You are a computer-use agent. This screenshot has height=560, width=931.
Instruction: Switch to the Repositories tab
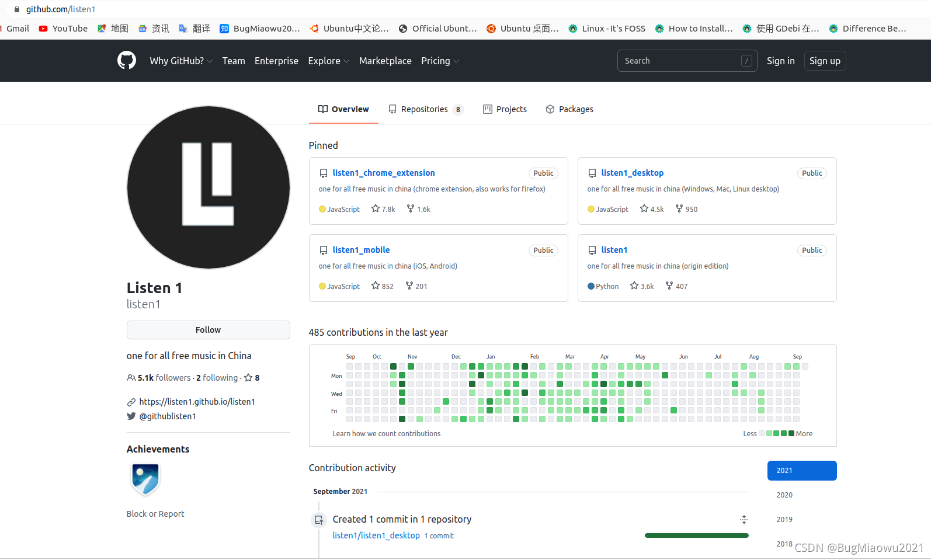click(426, 109)
